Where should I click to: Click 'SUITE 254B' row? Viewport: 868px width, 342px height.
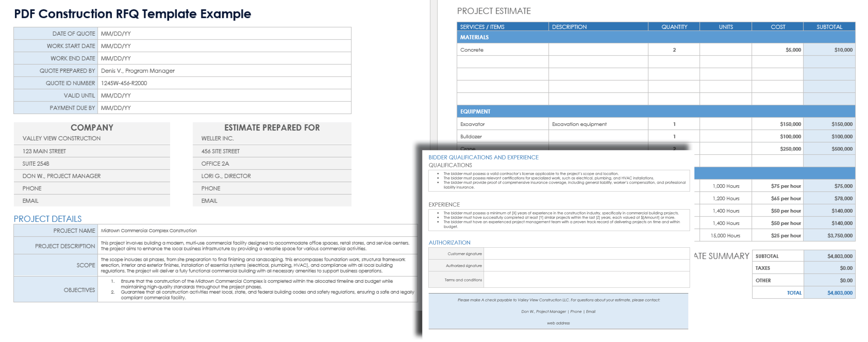click(92, 164)
